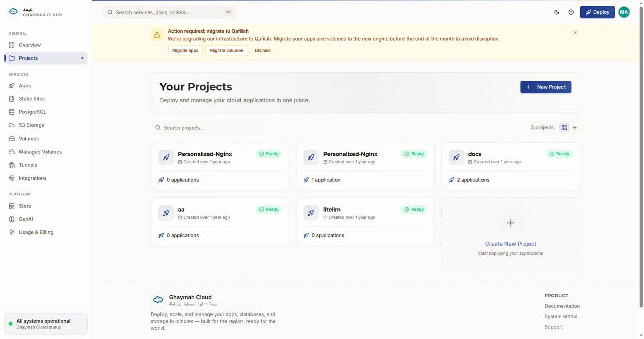Click the page vertical scrollbar
Image resolution: width=644 pixels, height=339 pixels.
point(641,157)
